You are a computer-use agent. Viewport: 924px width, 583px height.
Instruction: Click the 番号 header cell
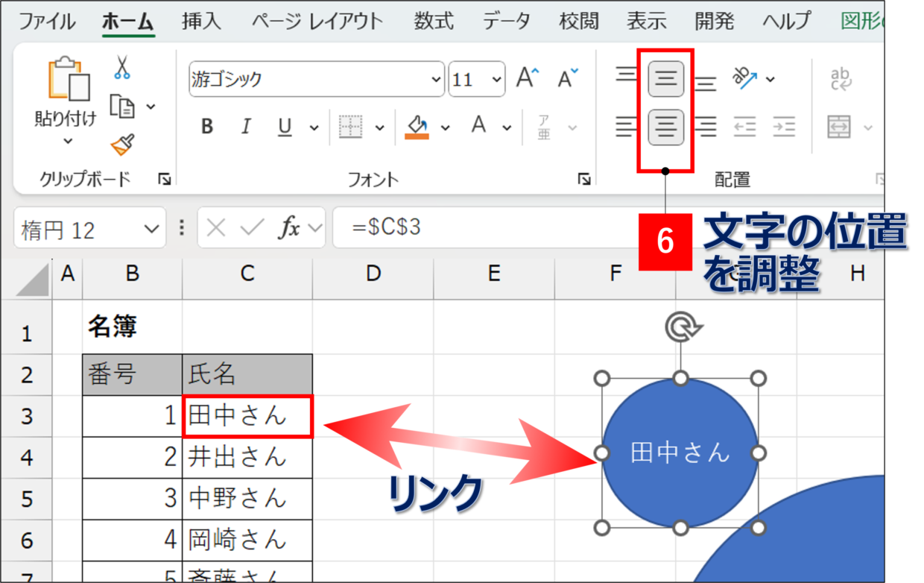coord(132,375)
